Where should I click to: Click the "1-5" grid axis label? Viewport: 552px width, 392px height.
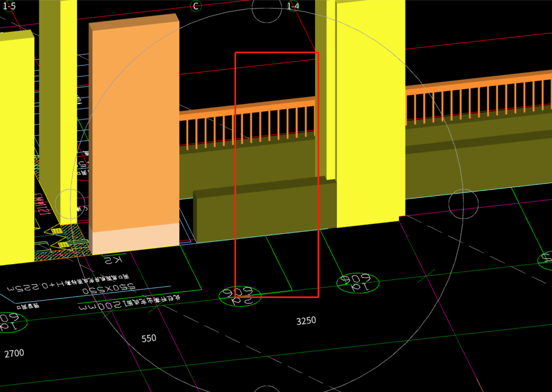(x=9, y=6)
